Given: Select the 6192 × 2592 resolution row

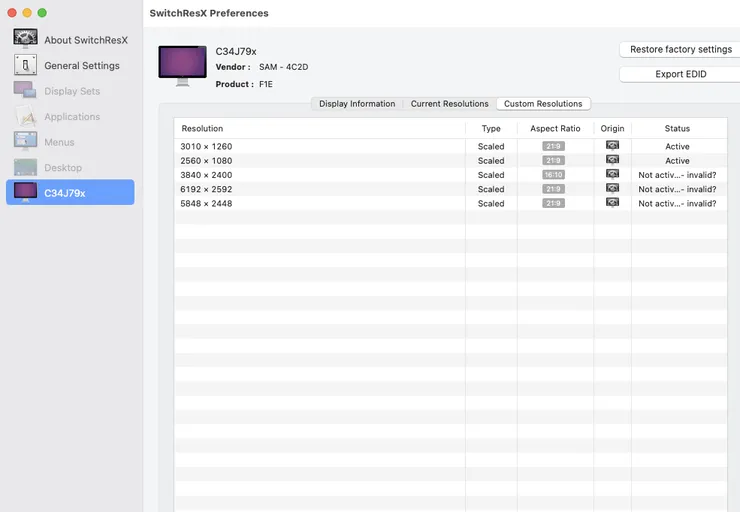Looking at the screenshot, I should tap(451, 189).
